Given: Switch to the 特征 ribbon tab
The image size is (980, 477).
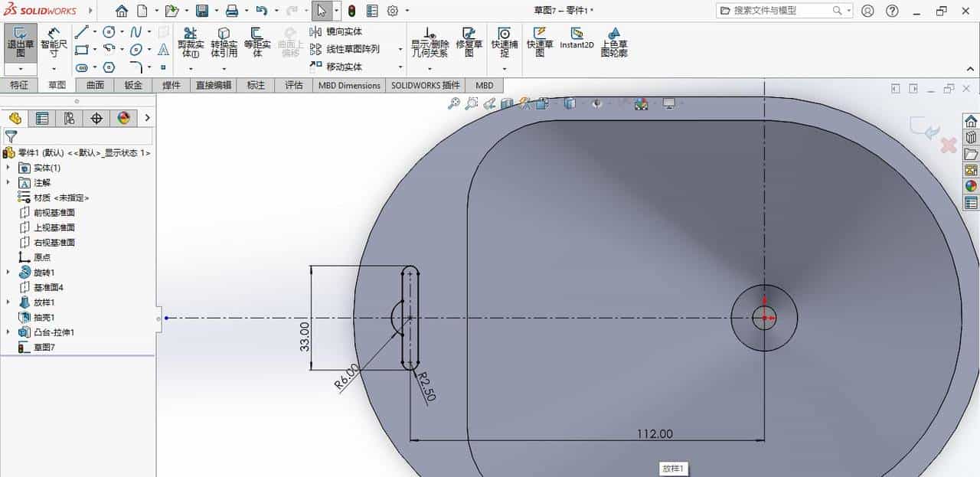Looking at the screenshot, I should coord(20,85).
